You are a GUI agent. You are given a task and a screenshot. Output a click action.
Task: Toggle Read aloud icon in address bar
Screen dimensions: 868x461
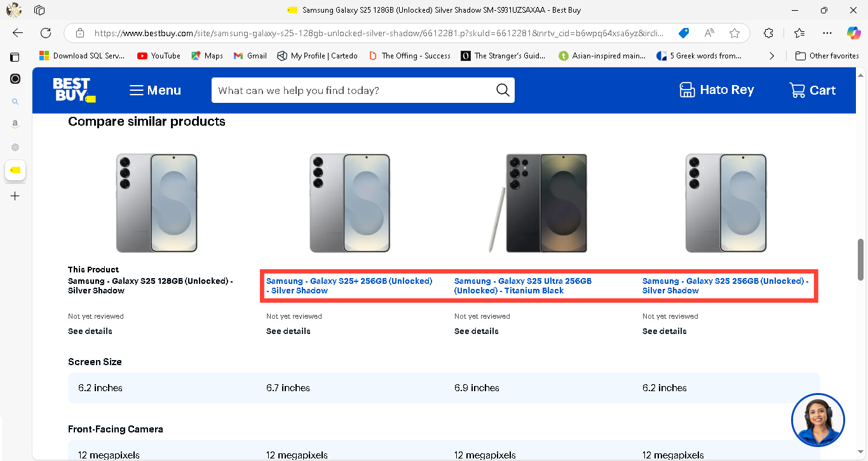(709, 33)
